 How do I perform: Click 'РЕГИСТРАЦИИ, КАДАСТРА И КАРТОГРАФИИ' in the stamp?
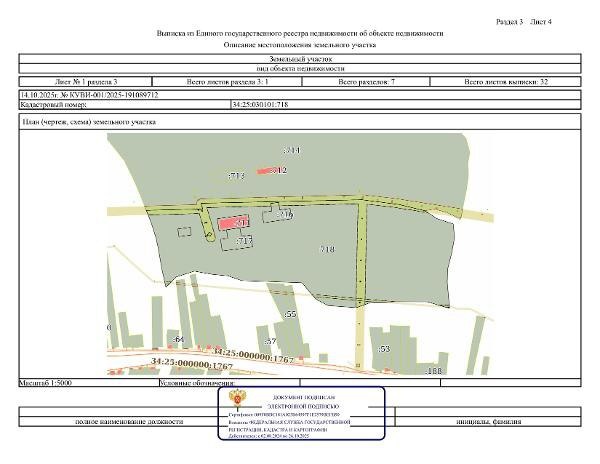click(x=278, y=430)
